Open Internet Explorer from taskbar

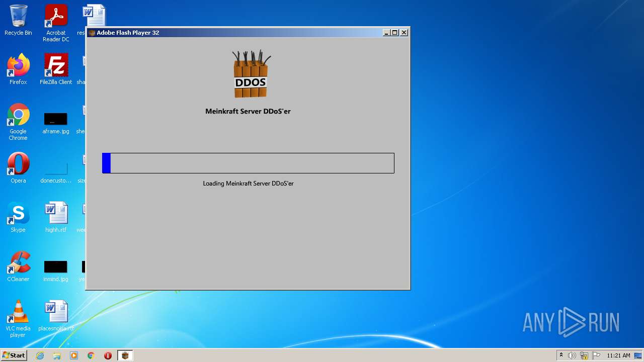click(x=40, y=355)
